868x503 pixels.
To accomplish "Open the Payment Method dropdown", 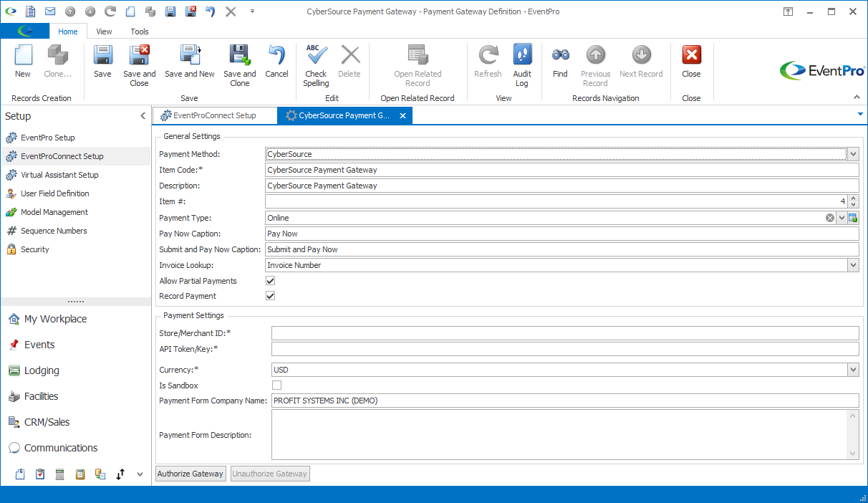I will 853,154.
